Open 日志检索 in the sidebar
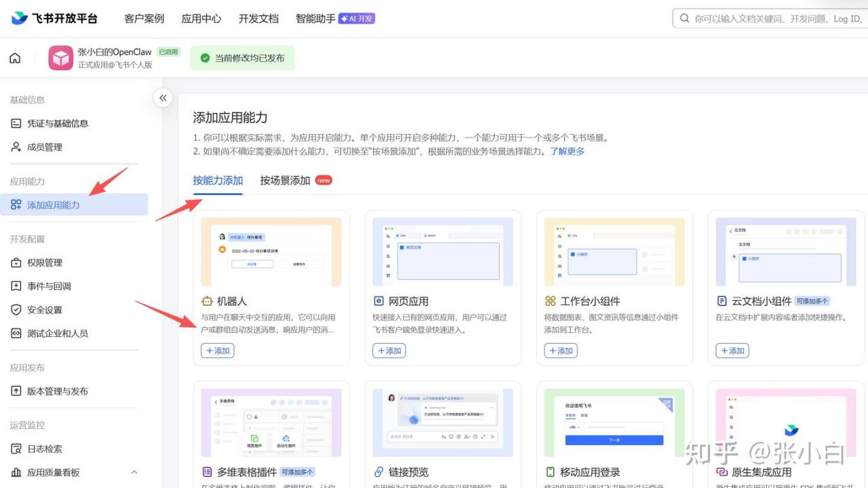This screenshot has height=488, width=868. point(44,449)
